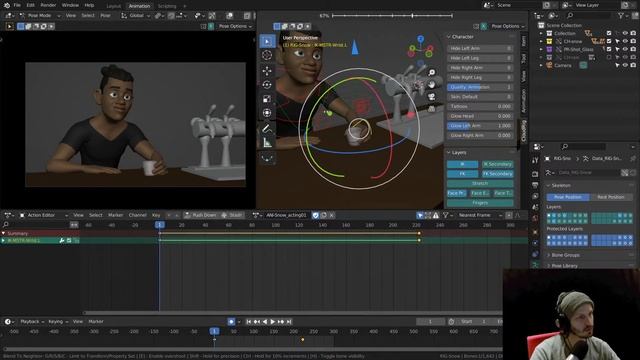This screenshot has height=360, width=640.
Task: Toggle the PR-Shot_Glass collection checkbox
Action: coord(609,49)
